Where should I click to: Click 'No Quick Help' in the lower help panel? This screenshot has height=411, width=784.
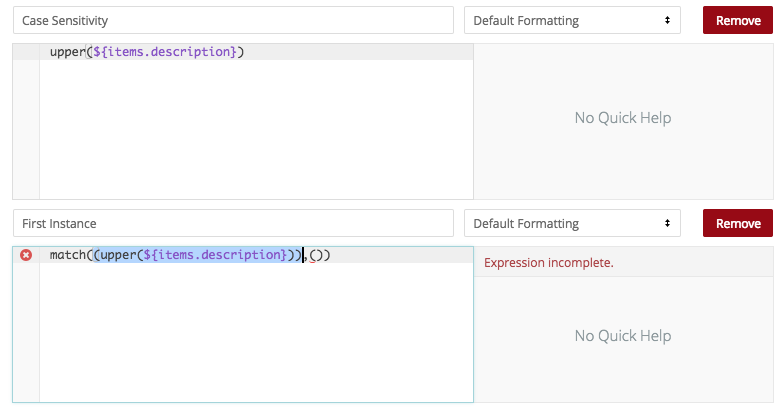[x=622, y=336]
